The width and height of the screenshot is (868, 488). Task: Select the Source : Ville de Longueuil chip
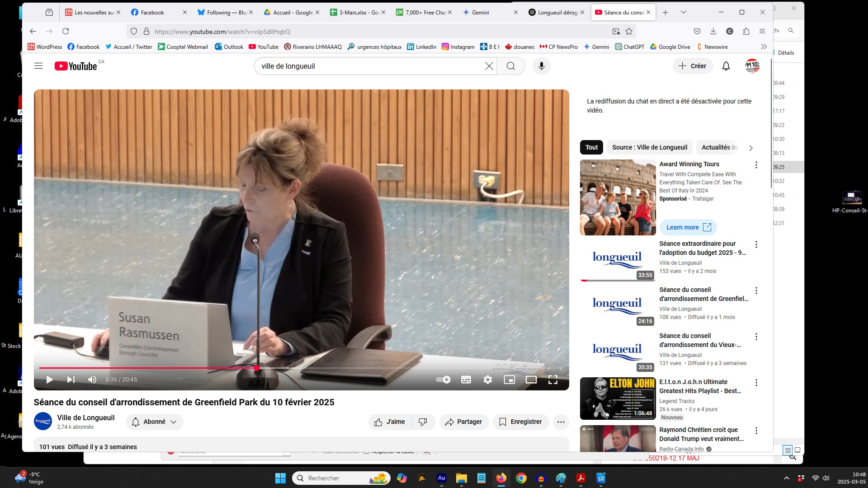[649, 147]
